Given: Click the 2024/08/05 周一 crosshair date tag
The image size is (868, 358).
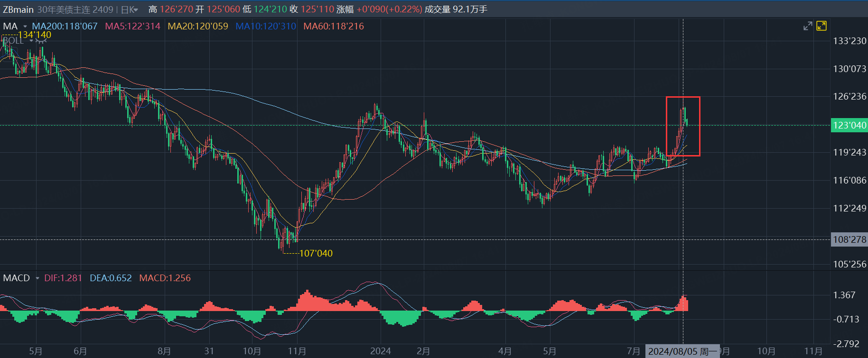Looking at the screenshot, I should coord(682,351).
